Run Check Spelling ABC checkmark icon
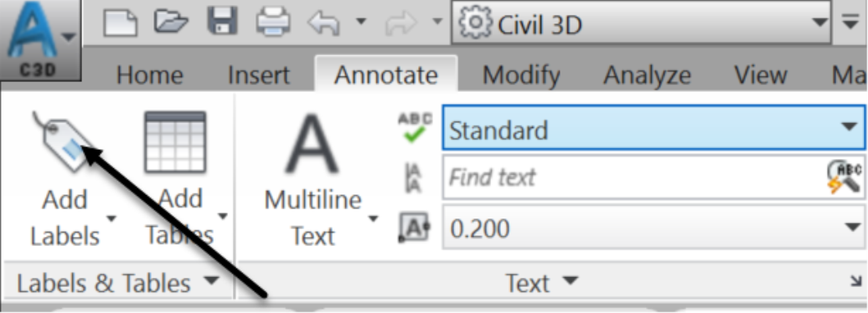 pyautogui.click(x=415, y=127)
